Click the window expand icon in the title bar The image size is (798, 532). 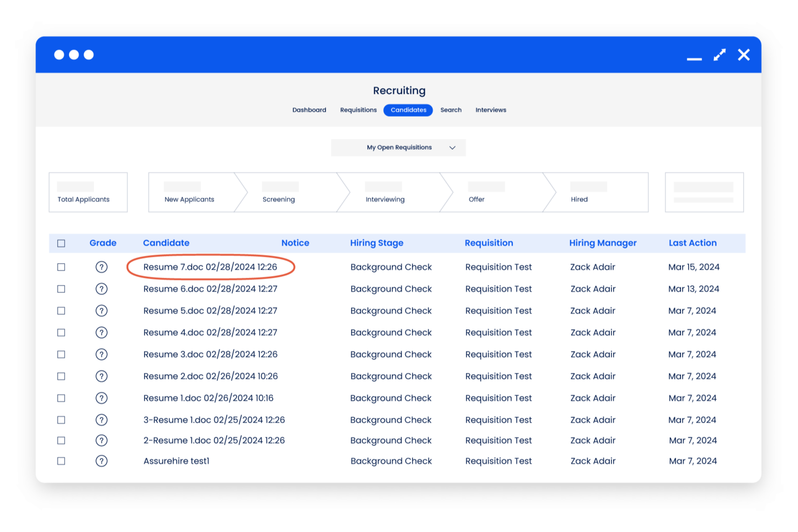pyautogui.click(x=719, y=54)
